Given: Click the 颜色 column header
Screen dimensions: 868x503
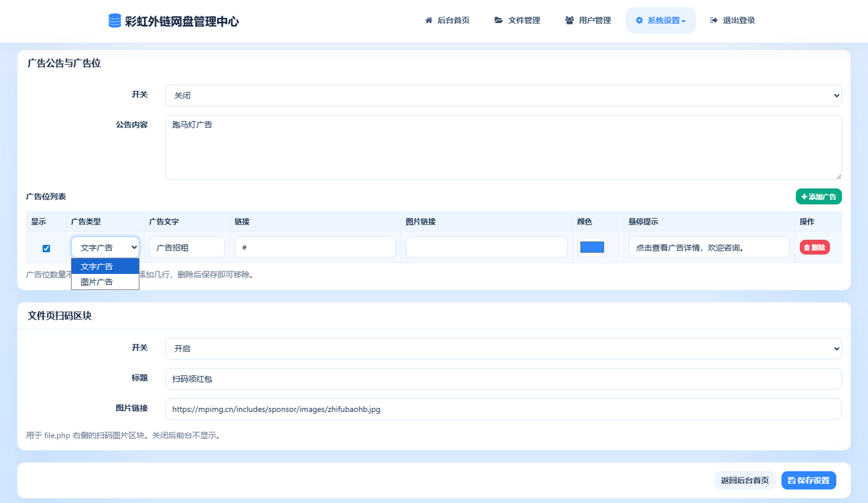Looking at the screenshot, I should coord(585,222).
